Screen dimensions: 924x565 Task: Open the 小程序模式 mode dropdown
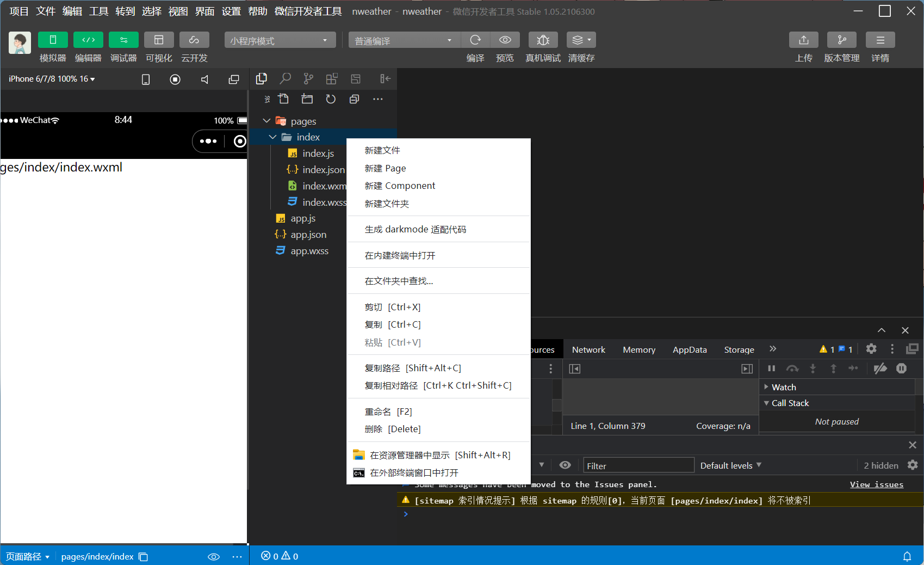tap(280, 40)
